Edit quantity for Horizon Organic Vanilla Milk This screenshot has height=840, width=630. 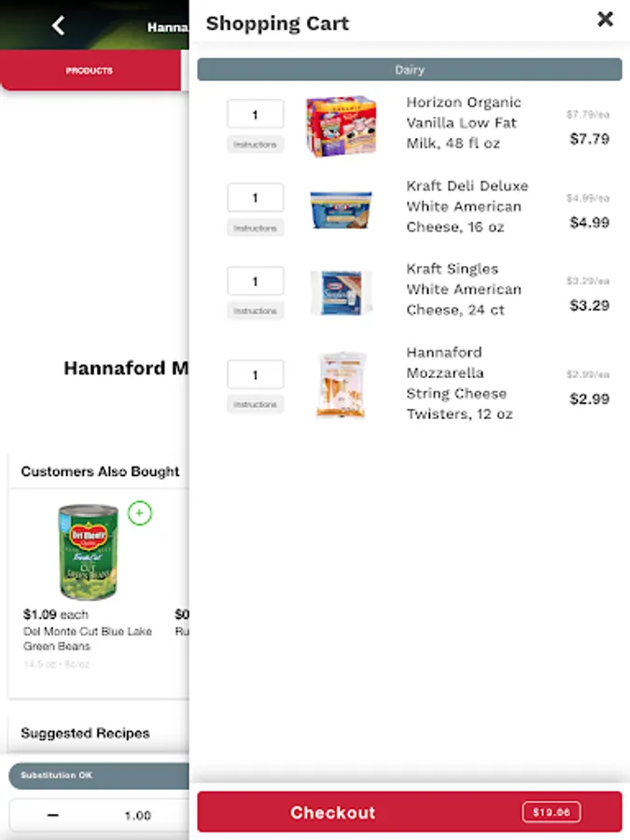point(255,115)
